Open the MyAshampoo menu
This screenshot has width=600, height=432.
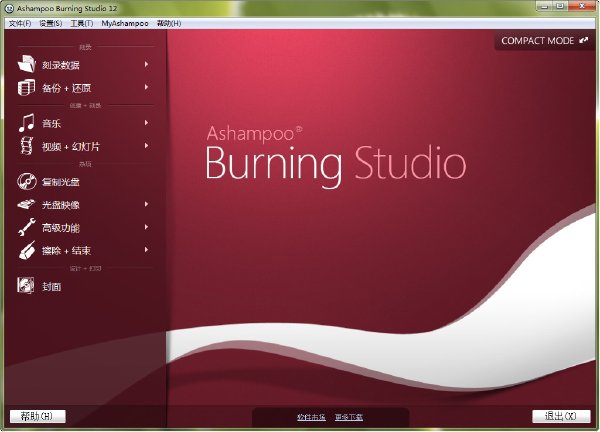pos(125,23)
